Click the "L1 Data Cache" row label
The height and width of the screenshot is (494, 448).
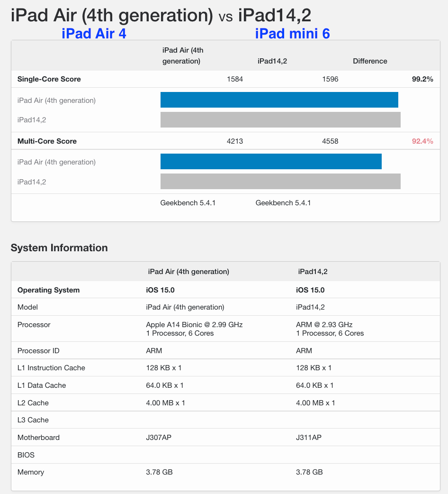click(42, 385)
